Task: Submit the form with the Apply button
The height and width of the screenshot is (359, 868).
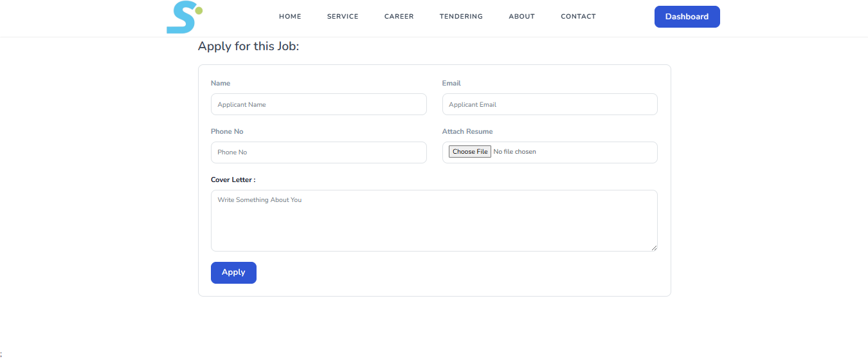Action: [x=233, y=272]
